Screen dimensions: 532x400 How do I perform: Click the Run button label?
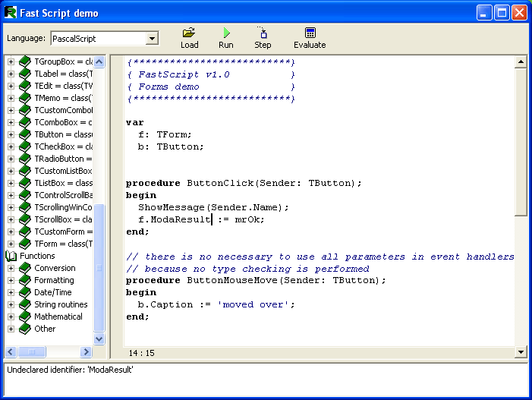[x=226, y=45]
